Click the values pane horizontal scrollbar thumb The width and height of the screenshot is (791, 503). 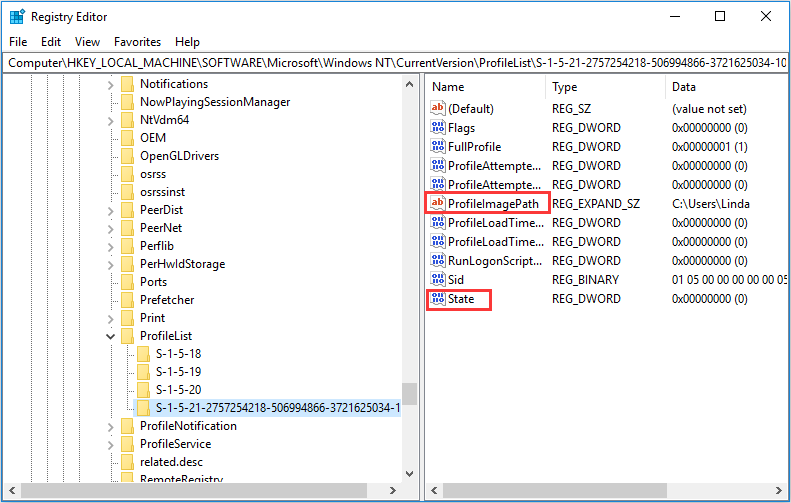[555, 490]
